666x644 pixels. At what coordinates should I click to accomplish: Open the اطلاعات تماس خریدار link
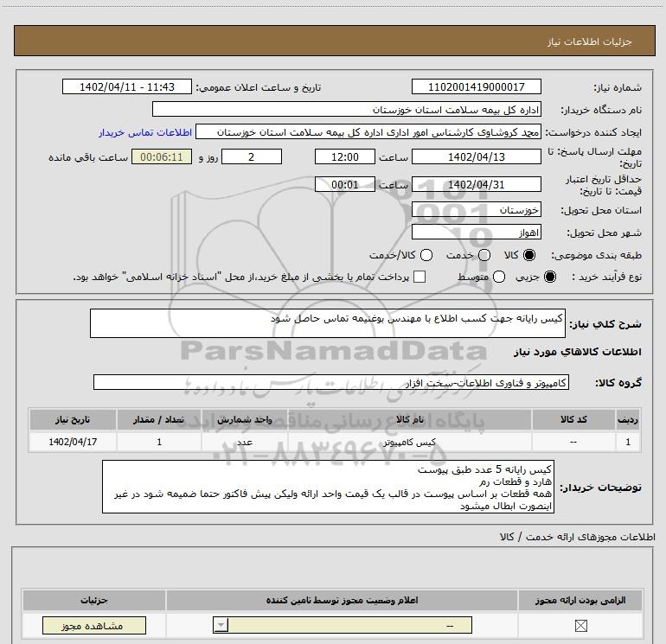[x=145, y=132]
